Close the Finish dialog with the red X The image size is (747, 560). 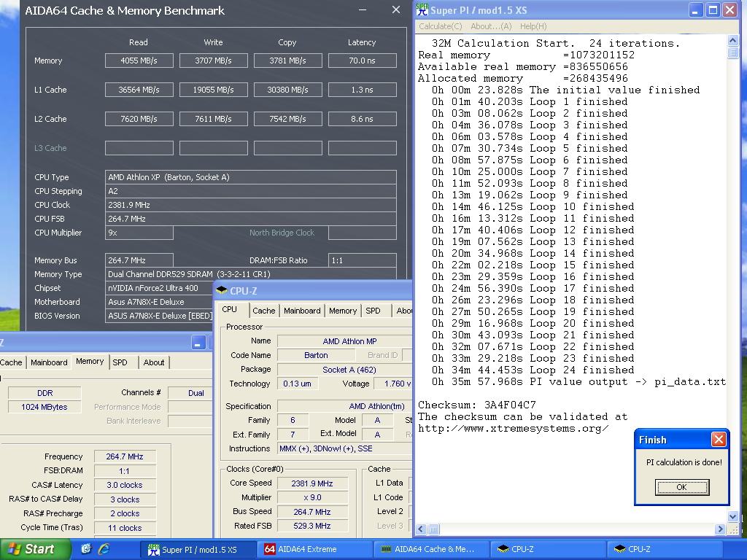tap(719, 439)
